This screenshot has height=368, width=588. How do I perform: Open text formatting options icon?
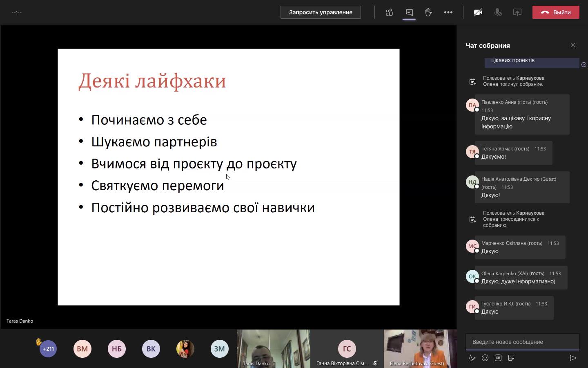472,358
